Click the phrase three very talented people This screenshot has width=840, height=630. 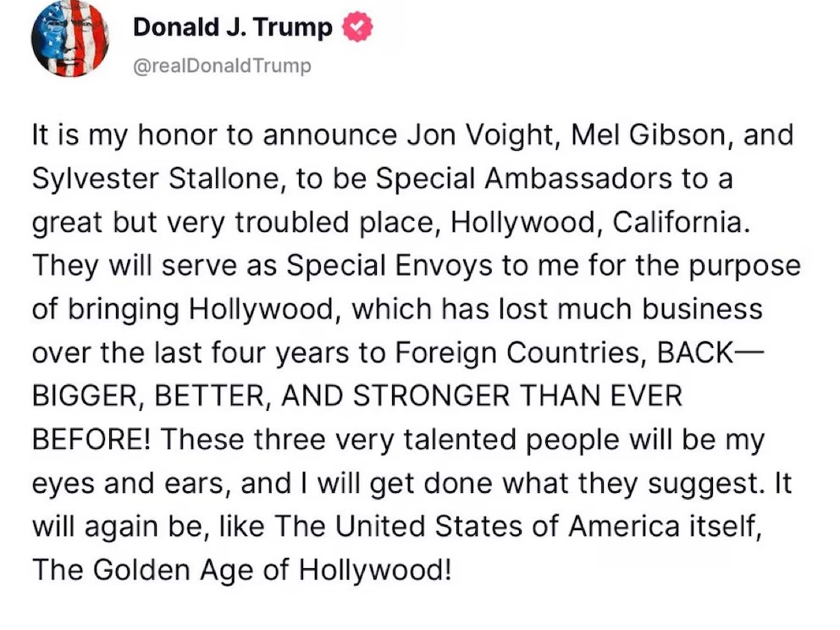point(463,439)
